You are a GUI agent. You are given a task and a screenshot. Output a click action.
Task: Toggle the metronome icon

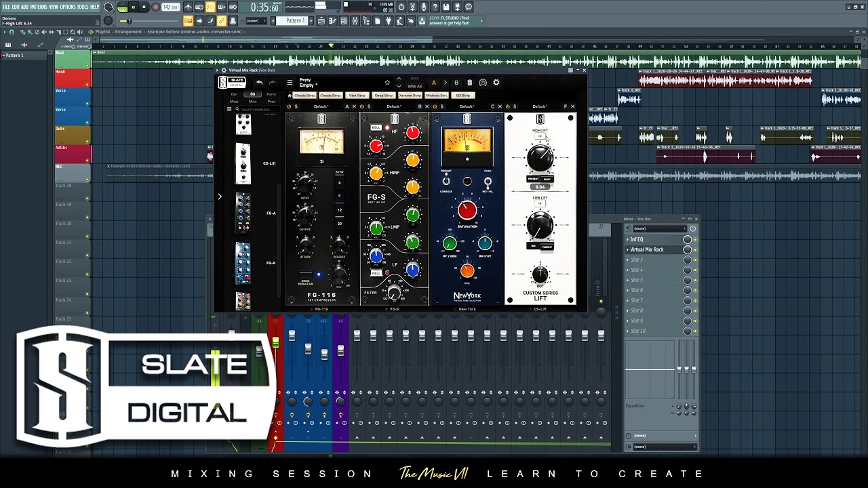(x=187, y=7)
